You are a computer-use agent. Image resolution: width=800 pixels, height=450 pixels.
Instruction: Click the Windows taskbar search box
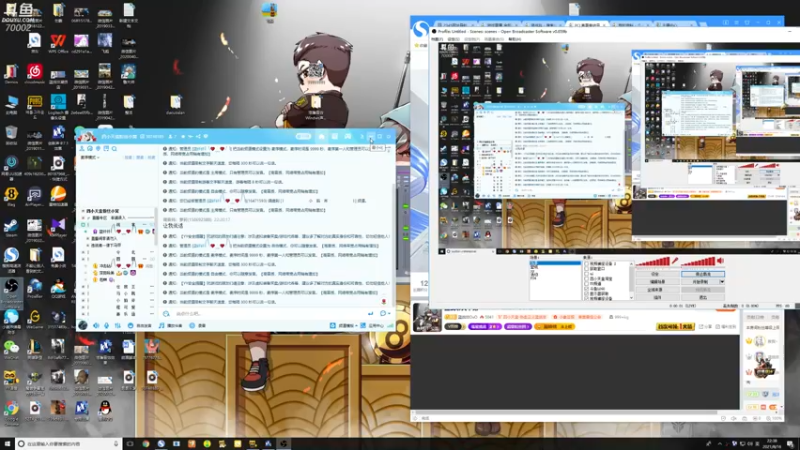69,443
